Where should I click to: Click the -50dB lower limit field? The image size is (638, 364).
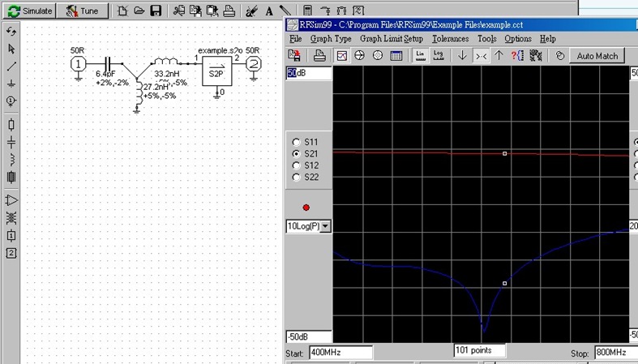click(309, 336)
